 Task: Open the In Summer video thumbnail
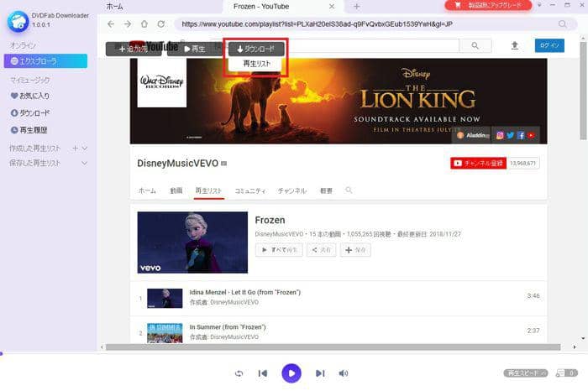click(165, 333)
